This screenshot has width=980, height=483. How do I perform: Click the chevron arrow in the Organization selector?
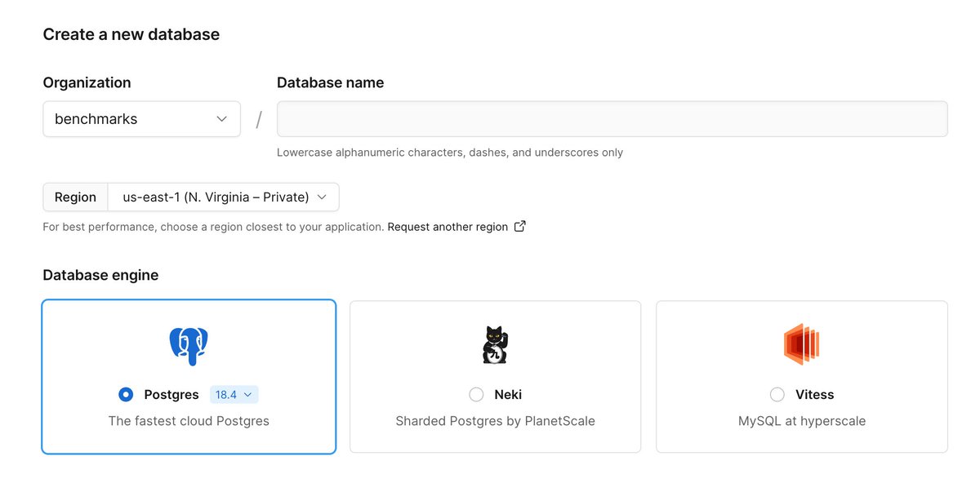[221, 119]
